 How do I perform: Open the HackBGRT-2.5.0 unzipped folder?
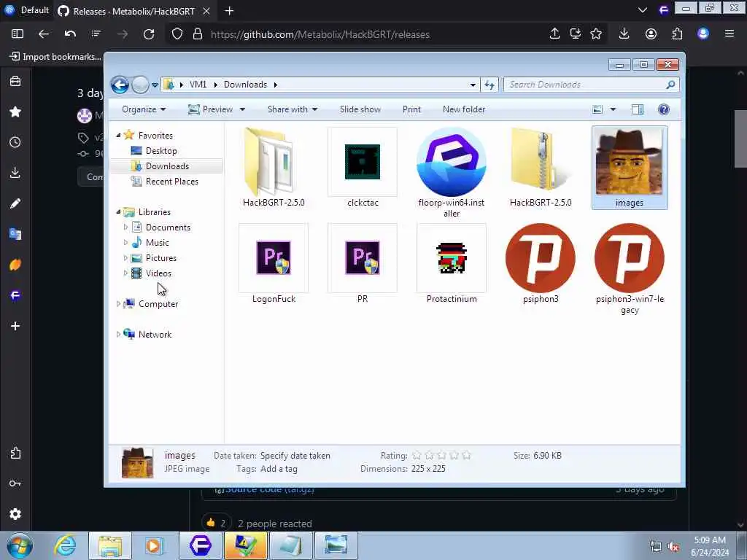pos(274,167)
